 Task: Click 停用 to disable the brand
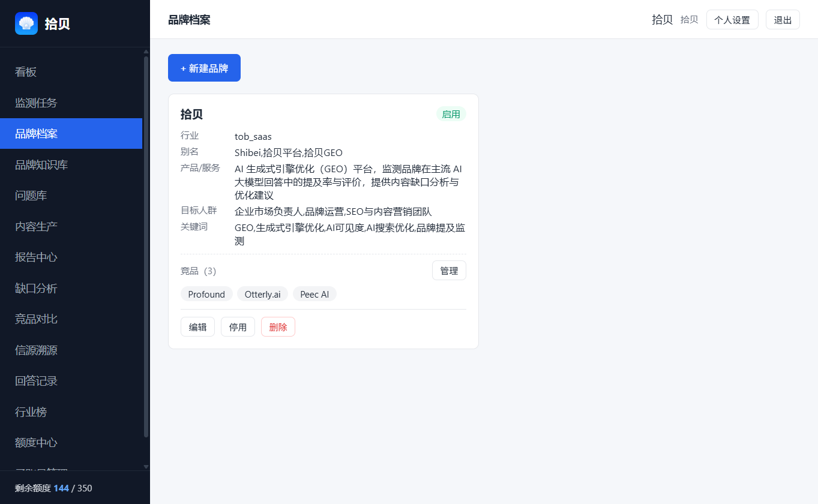[238, 327]
